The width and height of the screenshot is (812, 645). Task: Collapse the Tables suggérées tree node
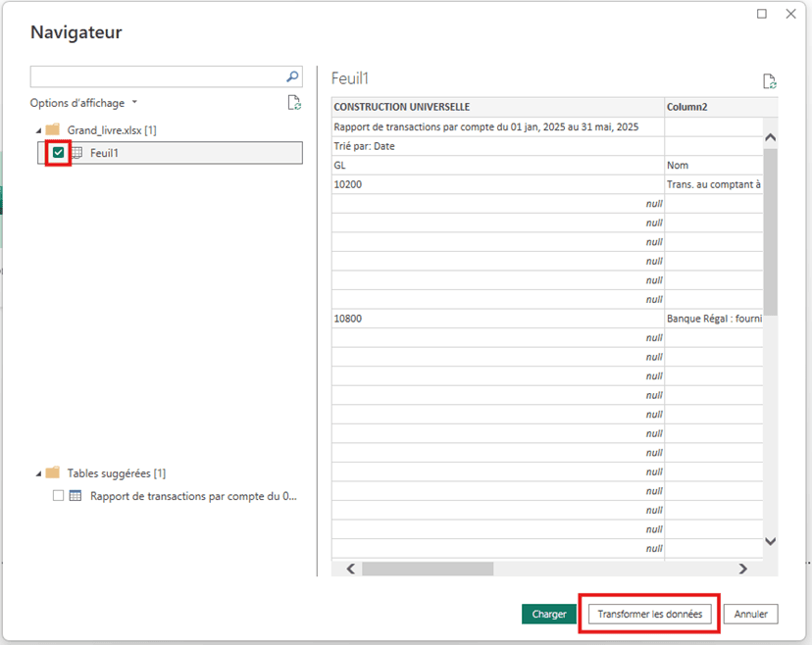click(x=39, y=472)
